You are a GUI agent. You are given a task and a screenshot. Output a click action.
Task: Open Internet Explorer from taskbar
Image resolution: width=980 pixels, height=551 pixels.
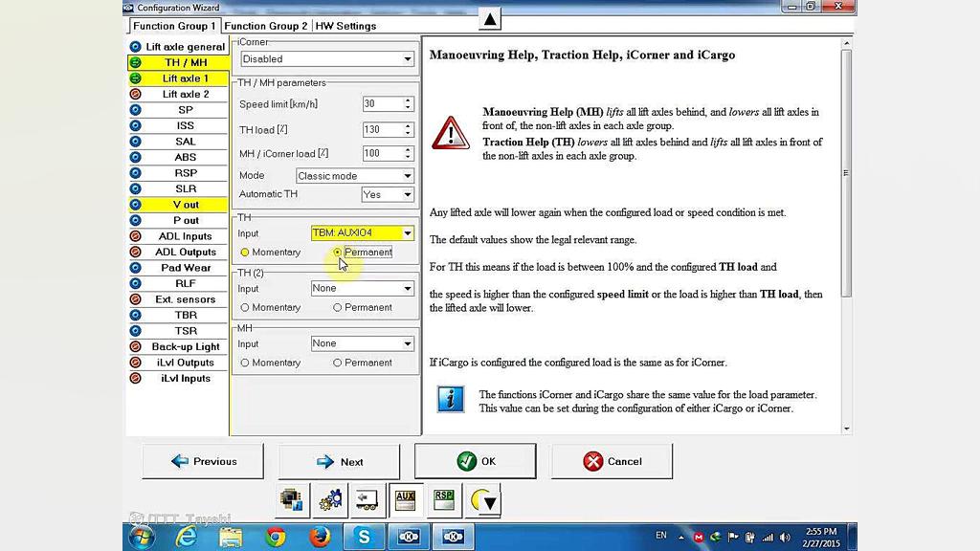point(187,537)
